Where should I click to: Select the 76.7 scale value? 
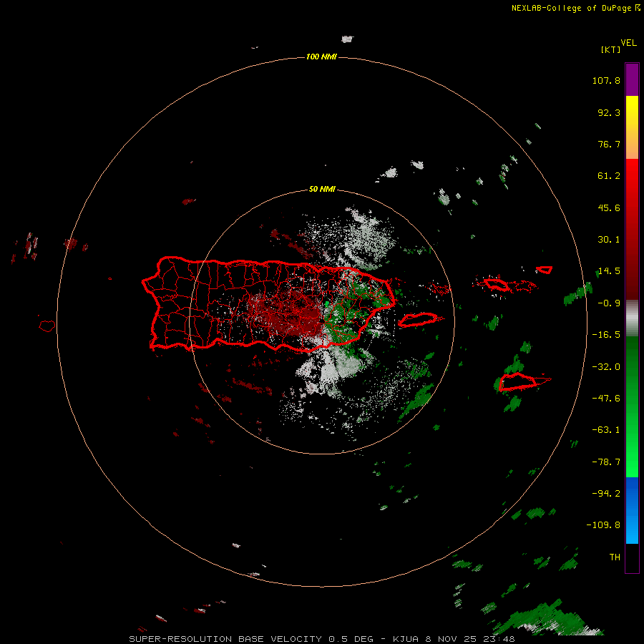tap(609, 144)
